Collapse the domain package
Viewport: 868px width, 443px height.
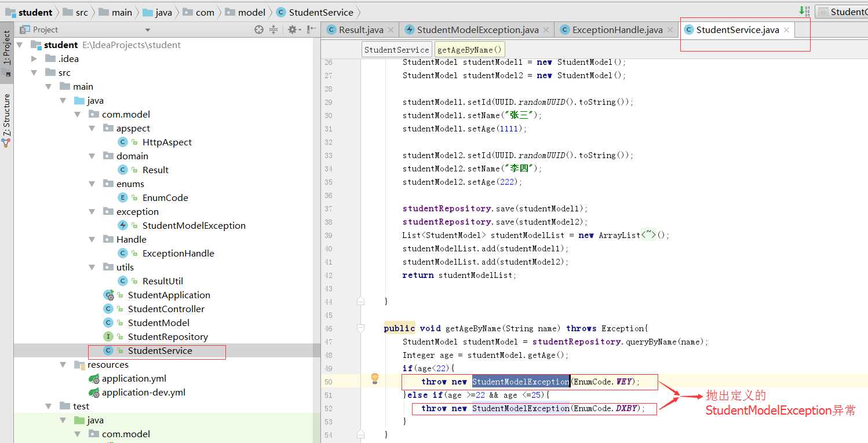pyautogui.click(x=92, y=156)
